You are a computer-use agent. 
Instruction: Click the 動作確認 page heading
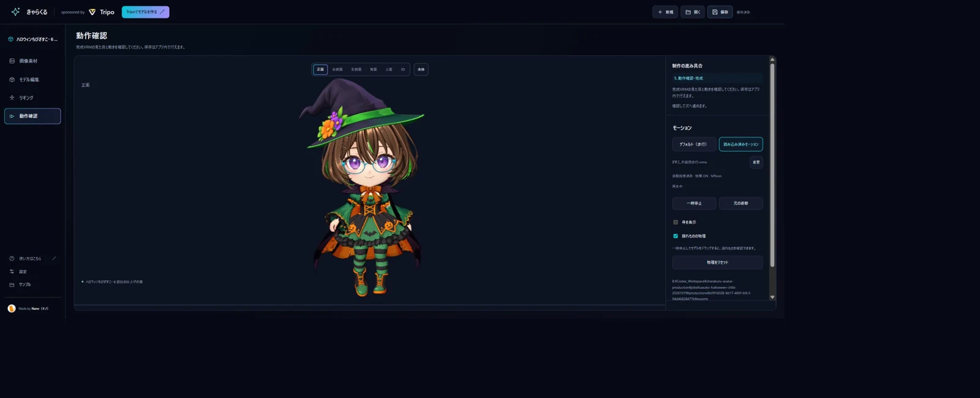tap(91, 36)
